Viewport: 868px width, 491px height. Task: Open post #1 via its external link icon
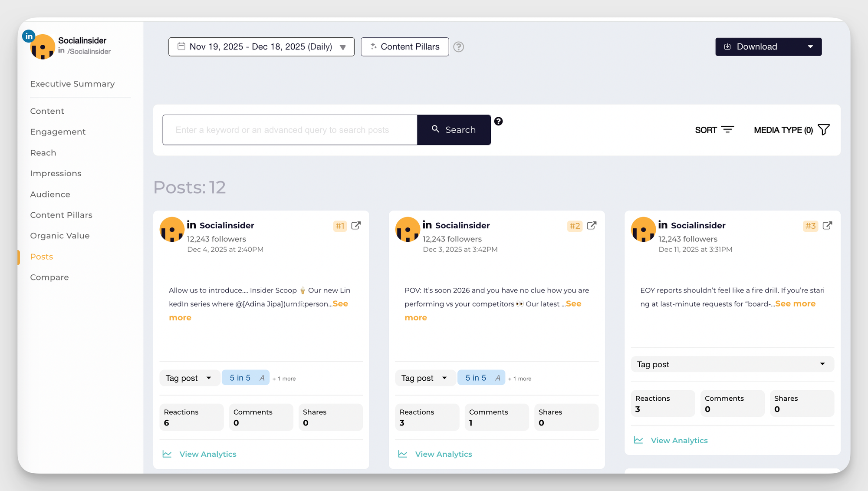coord(356,226)
